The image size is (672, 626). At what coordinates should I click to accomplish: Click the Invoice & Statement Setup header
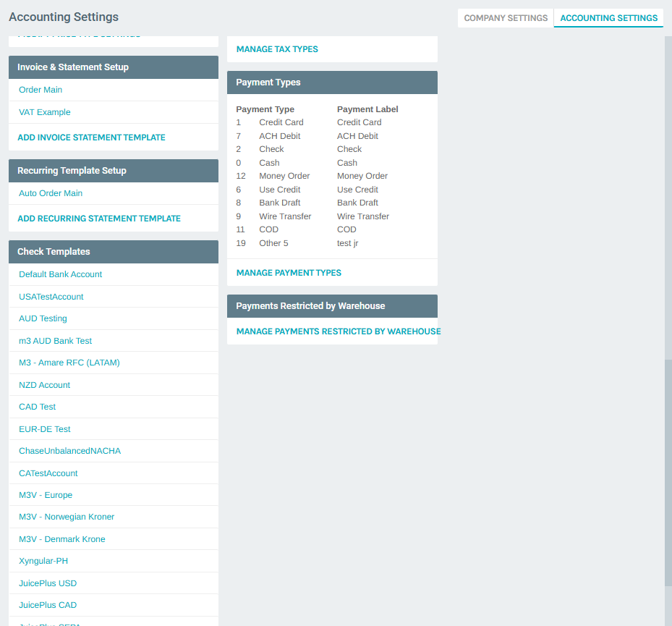(114, 67)
